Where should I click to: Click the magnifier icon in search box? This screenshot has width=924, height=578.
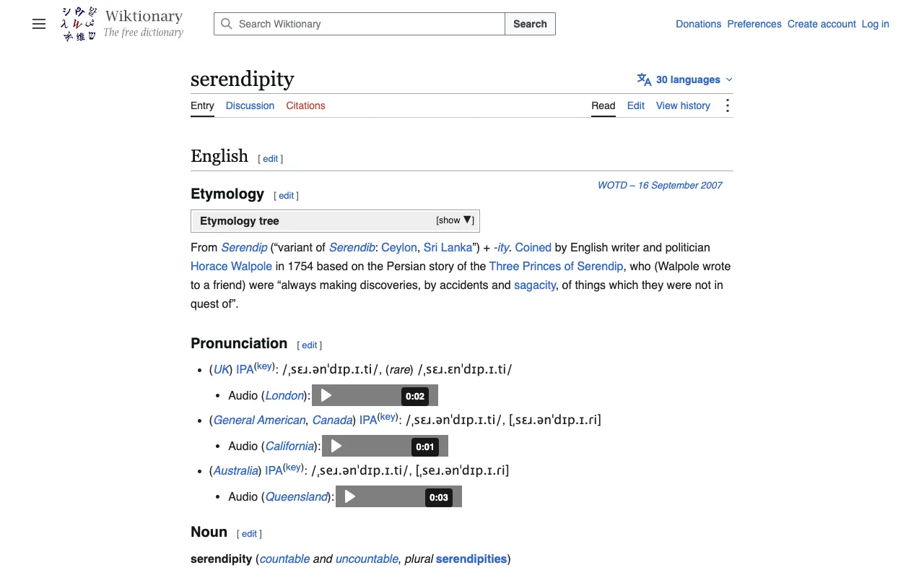click(227, 24)
